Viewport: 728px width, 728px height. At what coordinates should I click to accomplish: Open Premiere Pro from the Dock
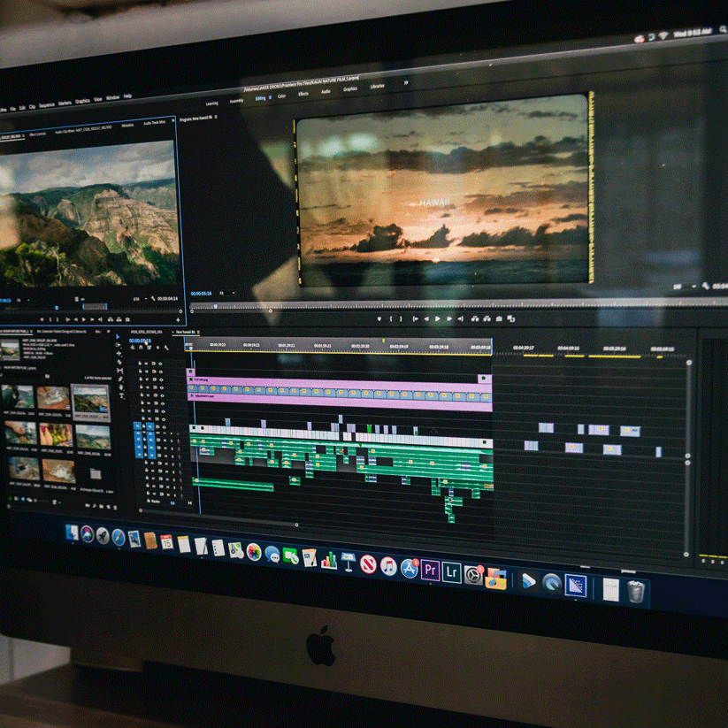431,570
